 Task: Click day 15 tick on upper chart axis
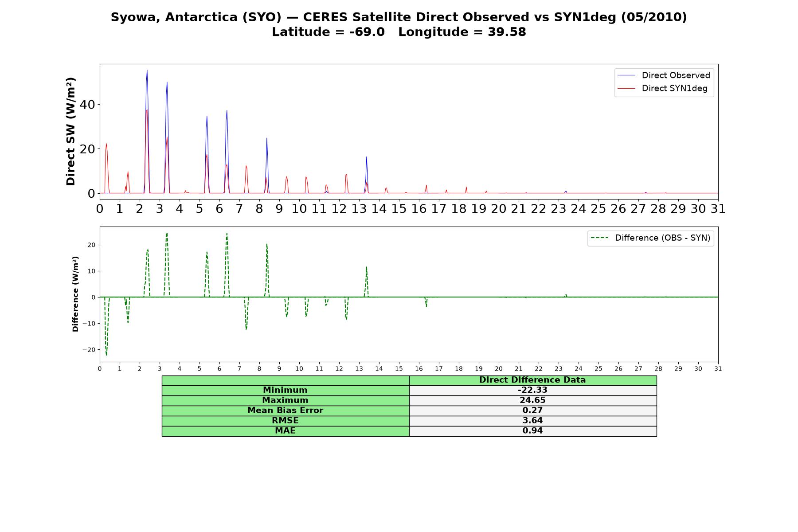[x=399, y=208]
